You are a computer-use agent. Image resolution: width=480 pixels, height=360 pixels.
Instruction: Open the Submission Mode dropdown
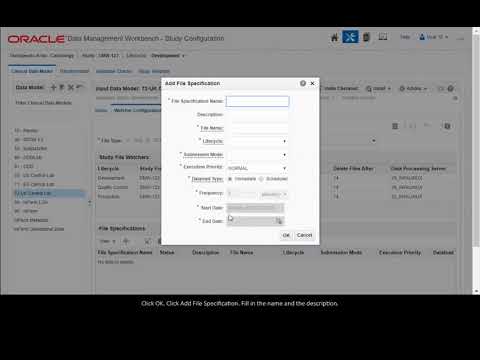tap(257, 155)
